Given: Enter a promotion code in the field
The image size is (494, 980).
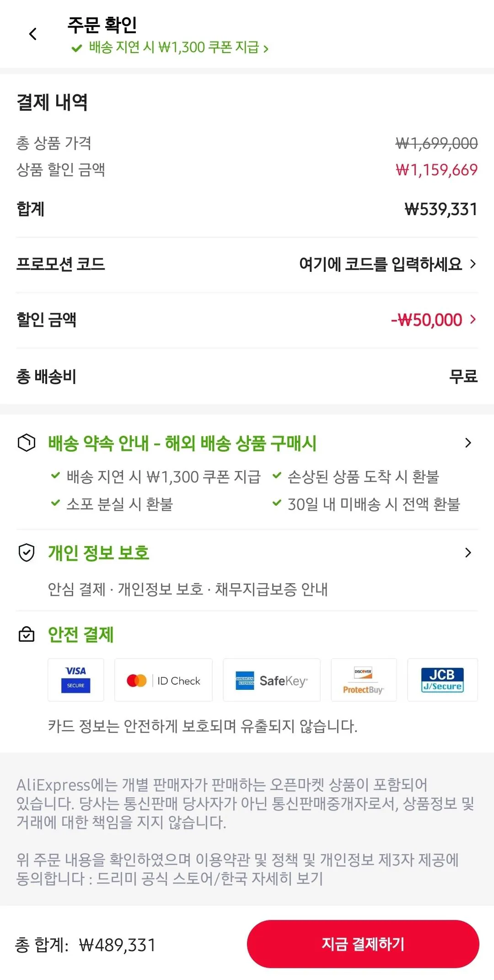Looking at the screenshot, I should pos(381,264).
